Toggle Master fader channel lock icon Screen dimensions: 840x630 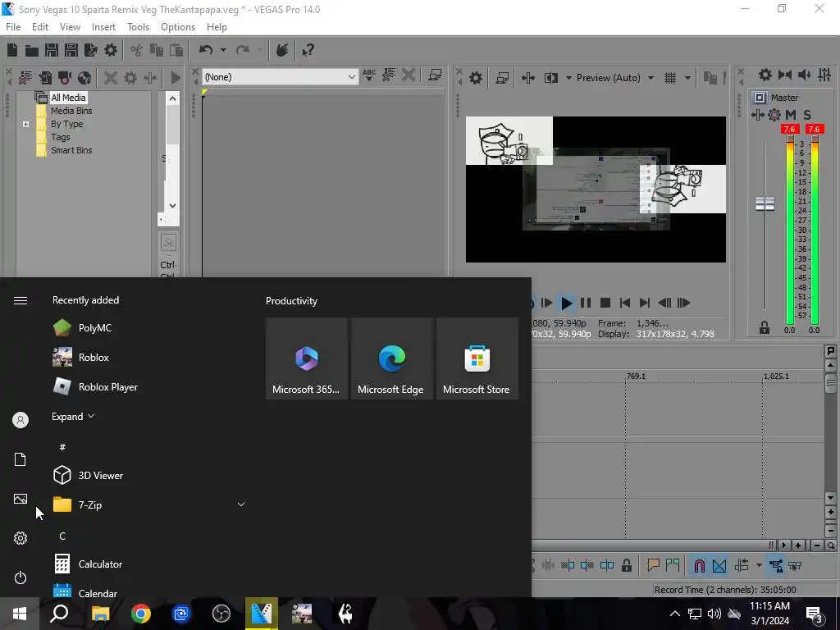pos(765,327)
